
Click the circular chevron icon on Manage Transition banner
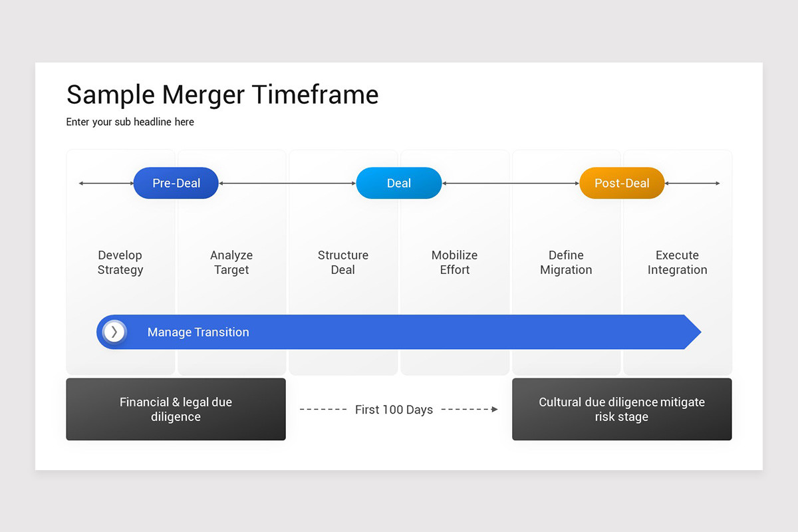tap(114, 332)
